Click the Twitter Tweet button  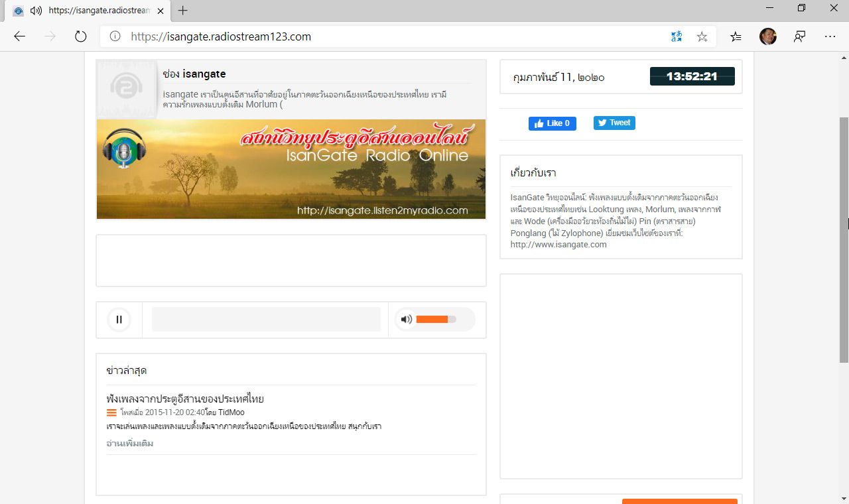click(x=614, y=123)
